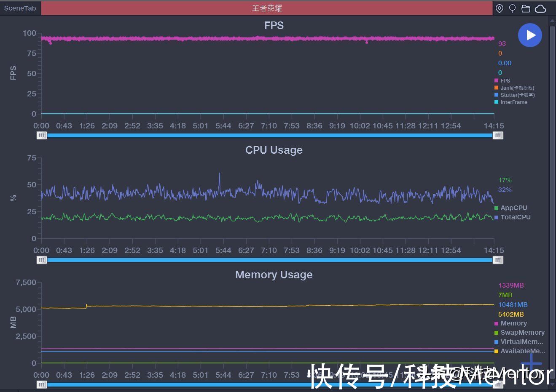Click the left range handle under Memory Usage chart
This screenshot has width=556, height=392.
tap(42, 384)
